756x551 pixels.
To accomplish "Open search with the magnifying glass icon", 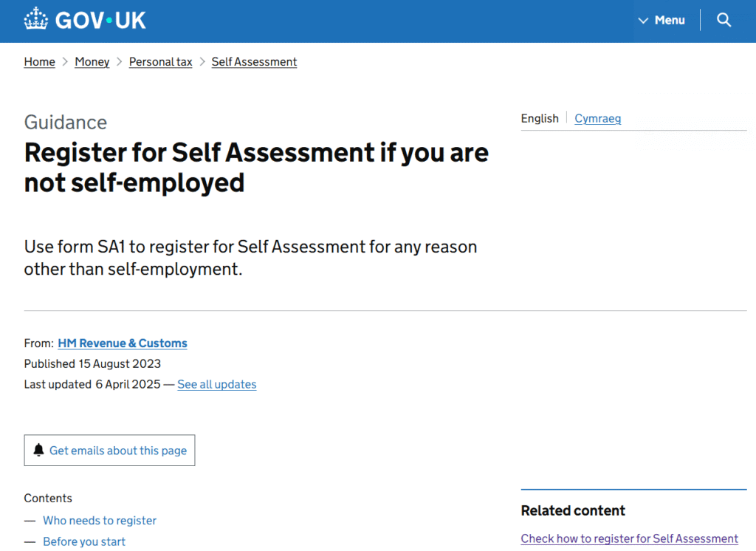I will point(724,20).
